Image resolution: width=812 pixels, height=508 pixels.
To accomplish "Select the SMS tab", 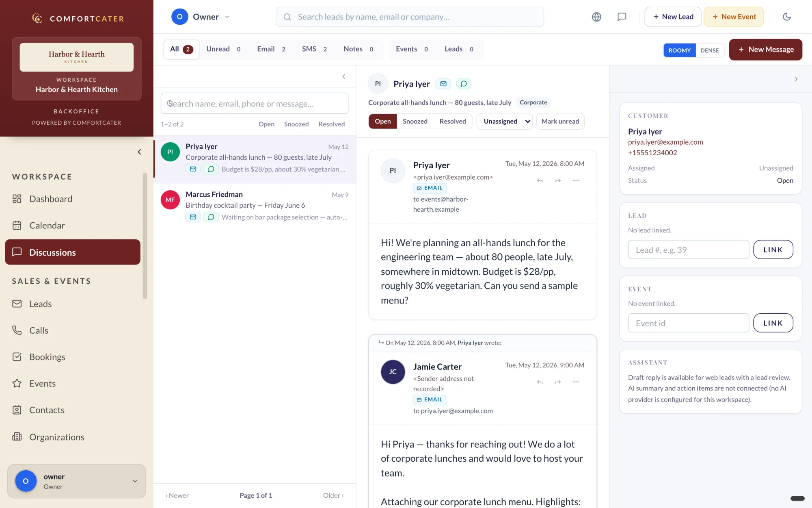I will (314, 49).
